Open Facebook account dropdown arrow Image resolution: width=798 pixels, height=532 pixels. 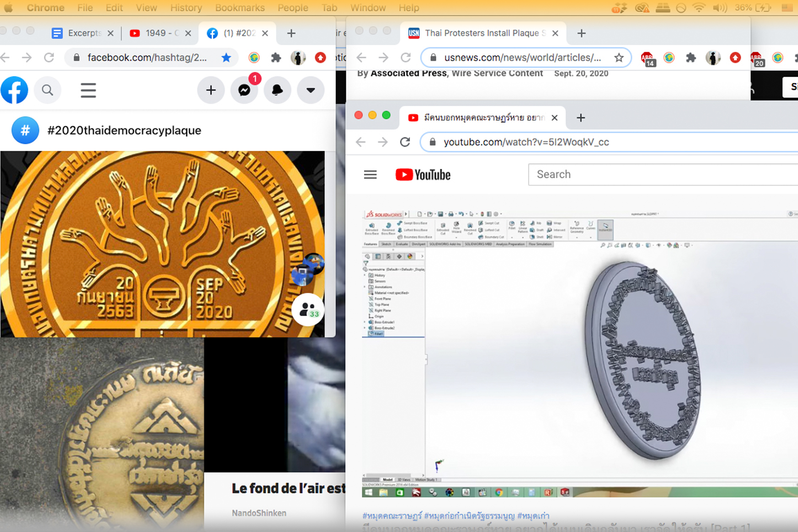click(x=311, y=90)
